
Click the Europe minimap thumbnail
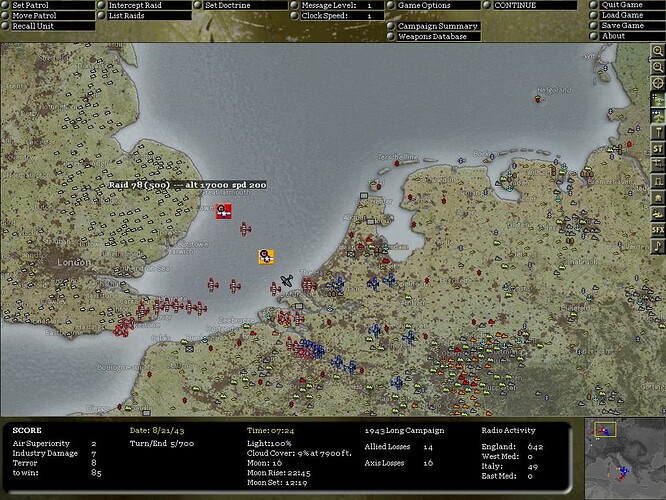pos(625,458)
